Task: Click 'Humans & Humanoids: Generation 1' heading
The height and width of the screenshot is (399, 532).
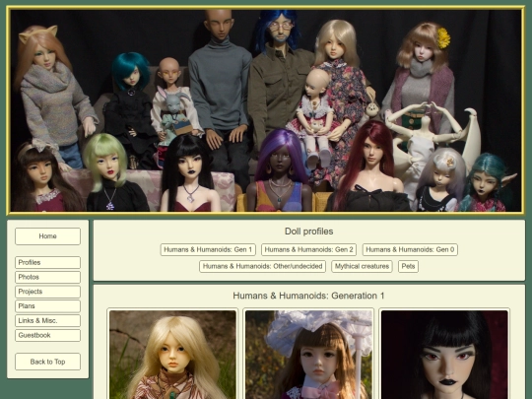Action: point(308,296)
